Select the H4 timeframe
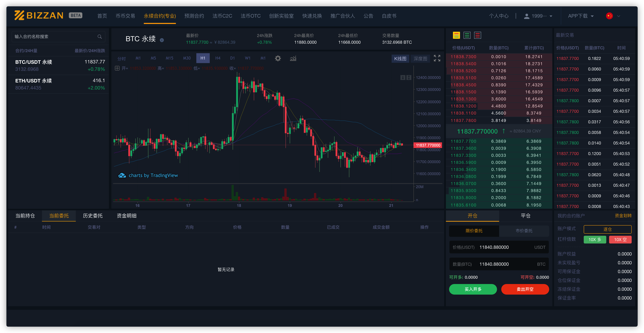The height and width of the screenshot is (333, 644). (x=217, y=58)
